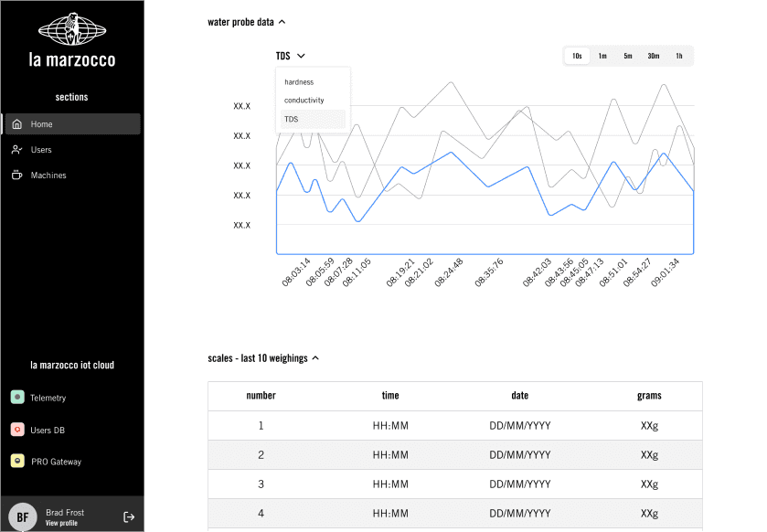Open the Machines section
Viewport: 767px width, 532px height.
click(x=73, y=176)
